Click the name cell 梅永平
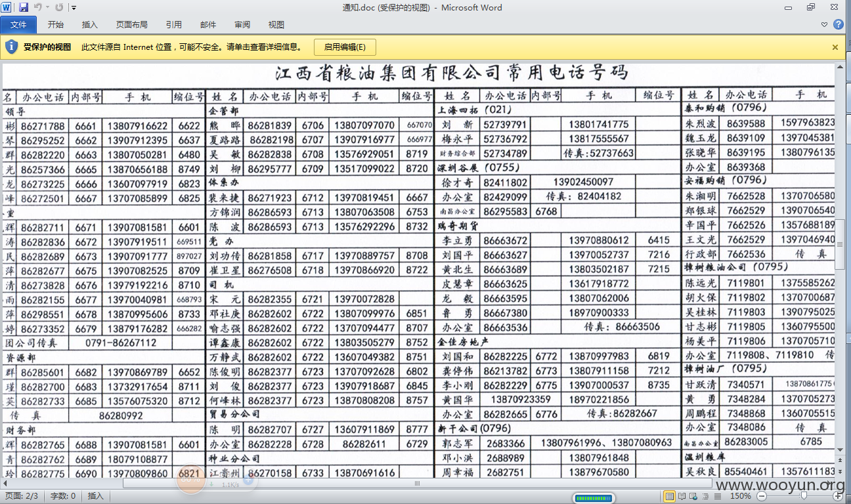The height and width of the screenshot is (504, 851). pyautogui.click(x=457, y=139)
